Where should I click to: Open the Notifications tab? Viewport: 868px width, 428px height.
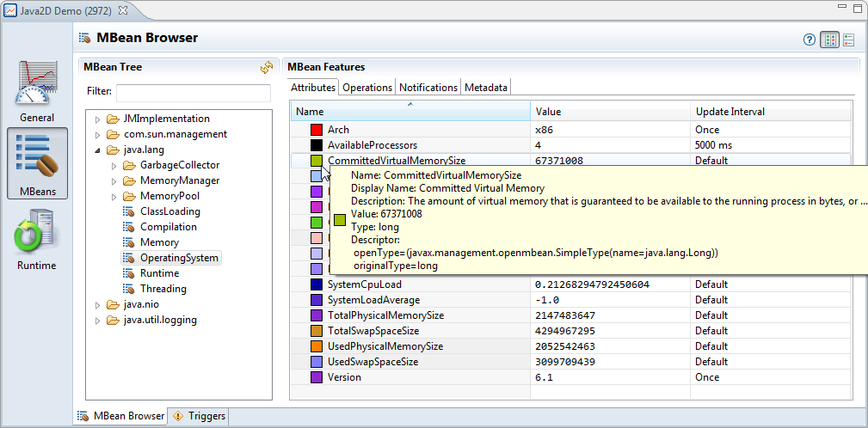(x=428, y=88)
